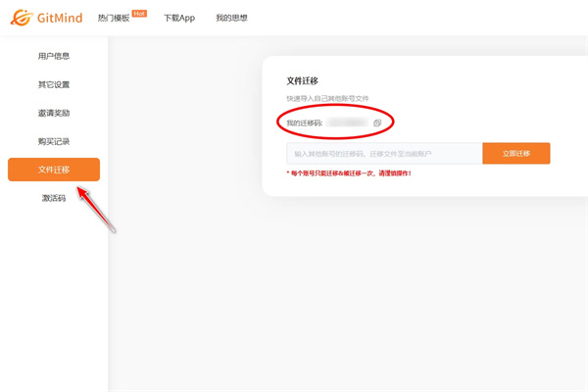Screen dimensions: 588x392
Task: Go to 我的思想 in top navigation
Action: (x=231, y=18)
